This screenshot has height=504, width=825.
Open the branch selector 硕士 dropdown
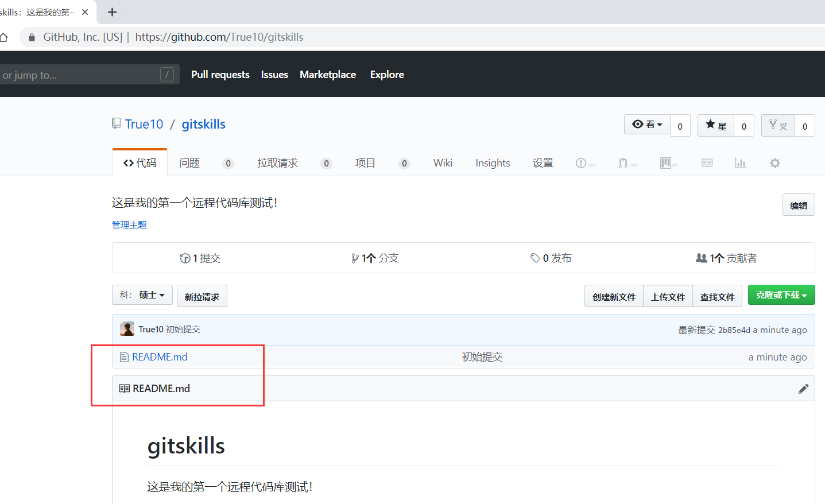coord(142,295)
